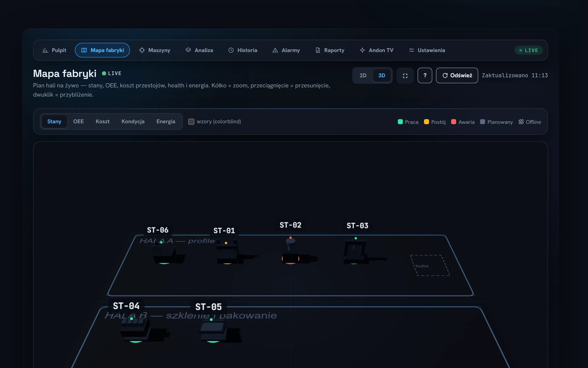Click the gray Planowany legend swatch

(482, 122)
